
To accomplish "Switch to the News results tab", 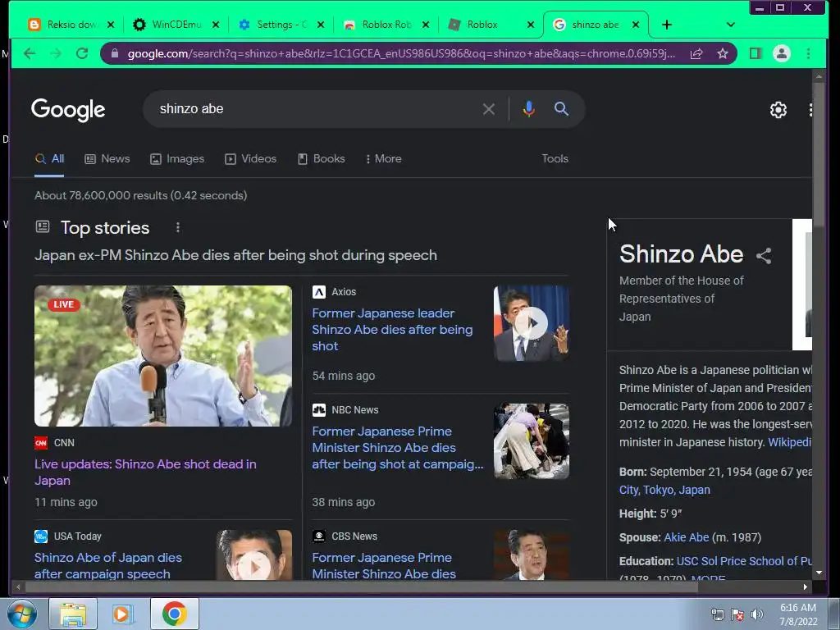I will pyautogui.click(x=107, y=158).
